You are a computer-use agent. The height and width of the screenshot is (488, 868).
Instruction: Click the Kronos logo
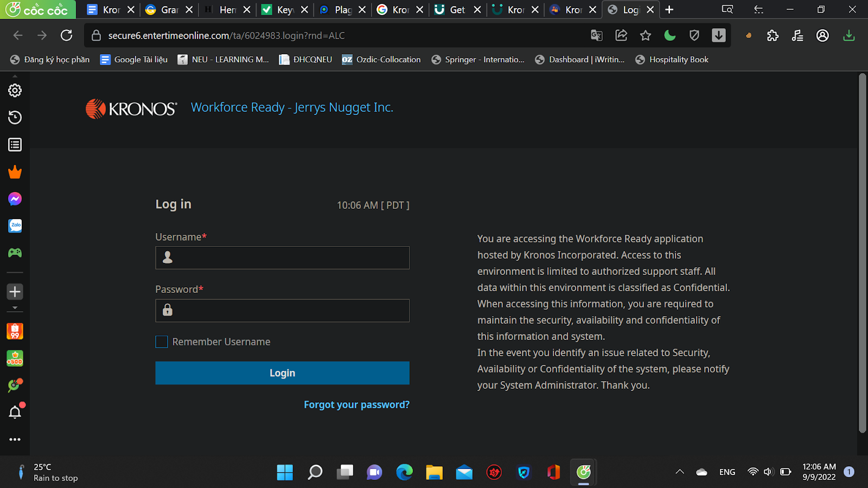(x=131, y=108)
